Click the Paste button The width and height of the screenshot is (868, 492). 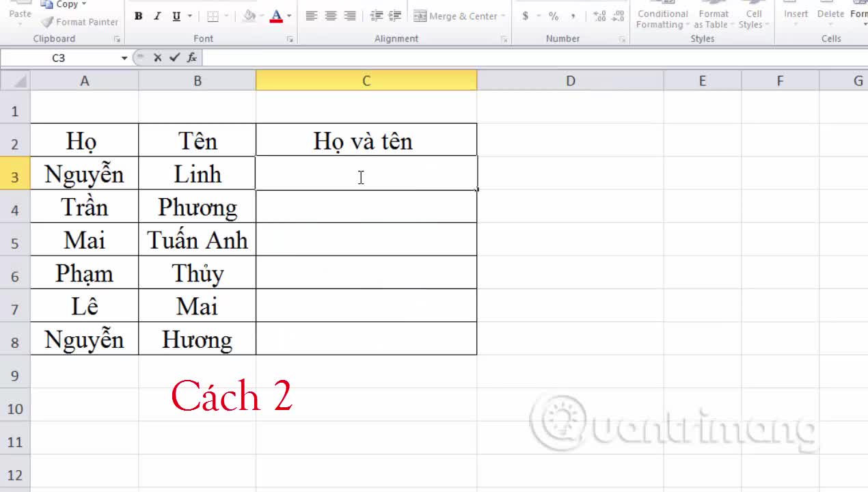point(20,14)
